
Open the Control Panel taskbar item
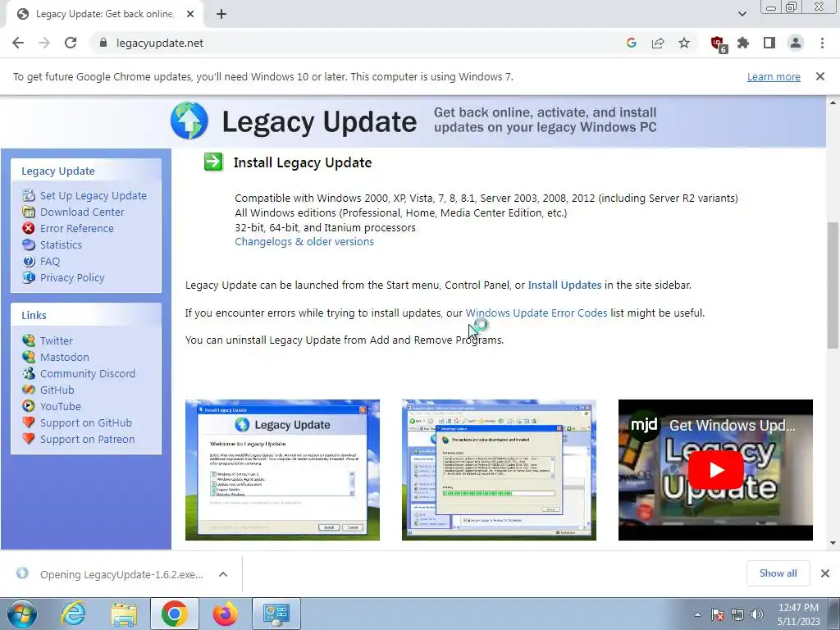point(276,614)
